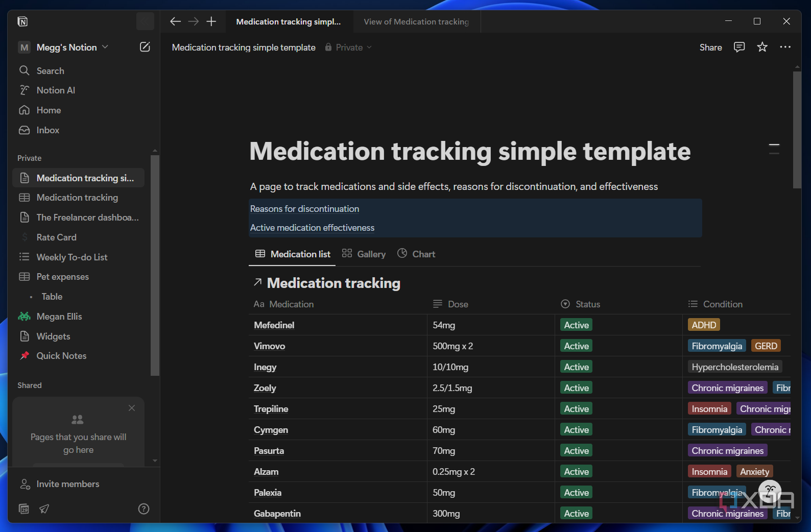The image size is (811, 532).
Task: Create a new page with compose icon
Action: point(145,47)
